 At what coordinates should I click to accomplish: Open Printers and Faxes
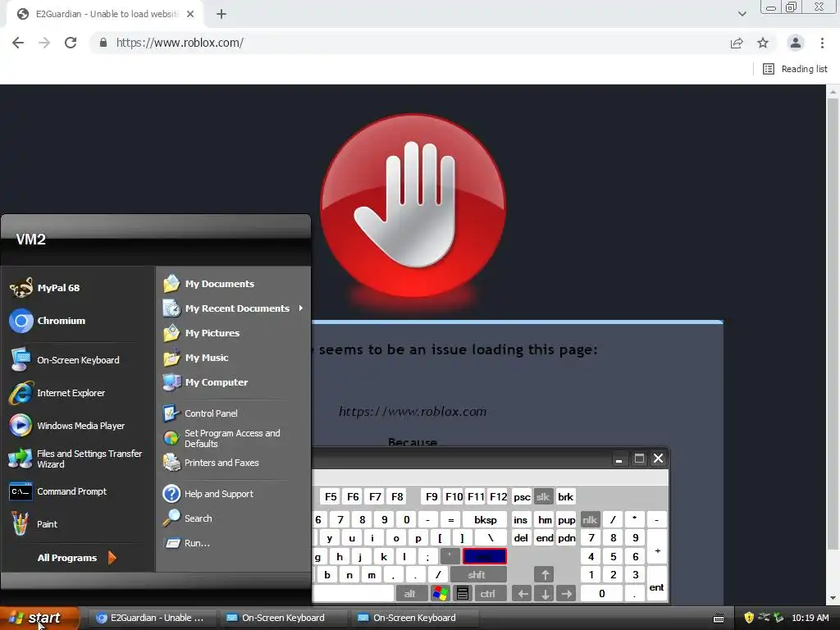211,463
